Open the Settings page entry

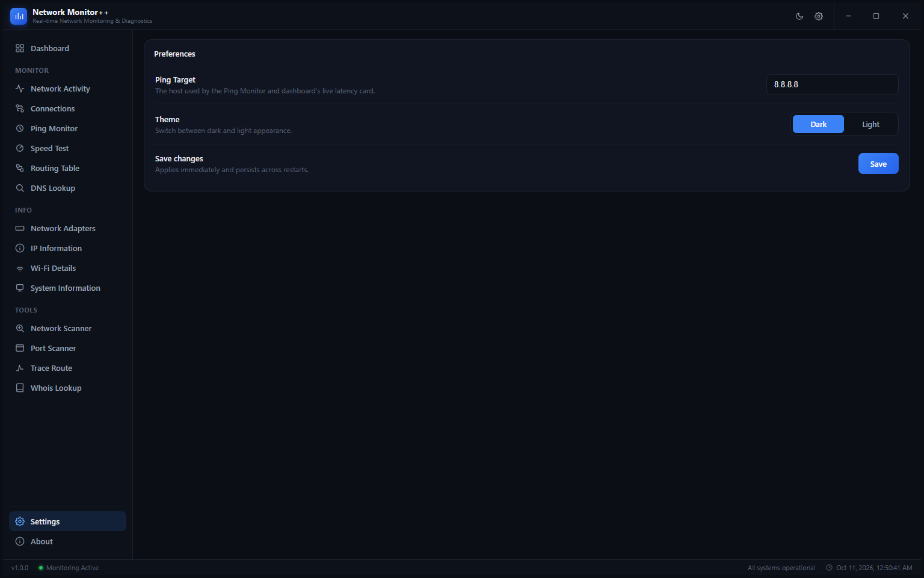point(67,521)
